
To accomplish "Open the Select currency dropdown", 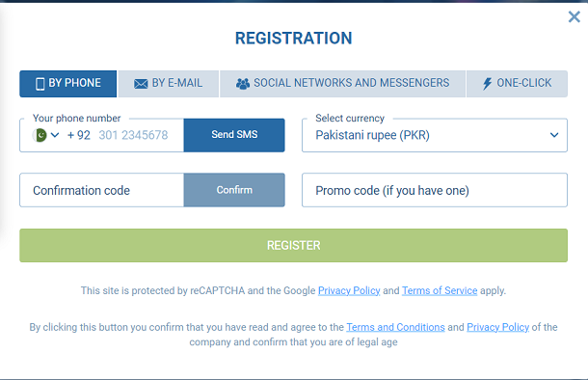I will coord(434,135).
